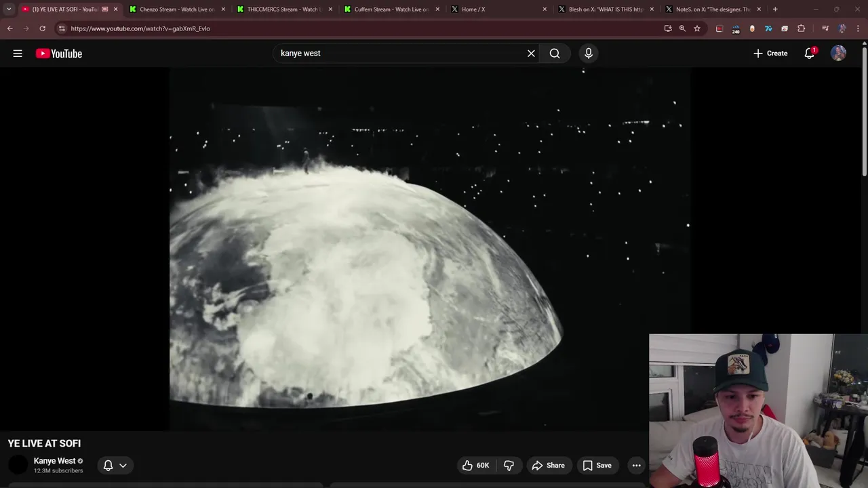Click '12.3M subscribers' text
The image size is (868, 488).
pos(58,471)
